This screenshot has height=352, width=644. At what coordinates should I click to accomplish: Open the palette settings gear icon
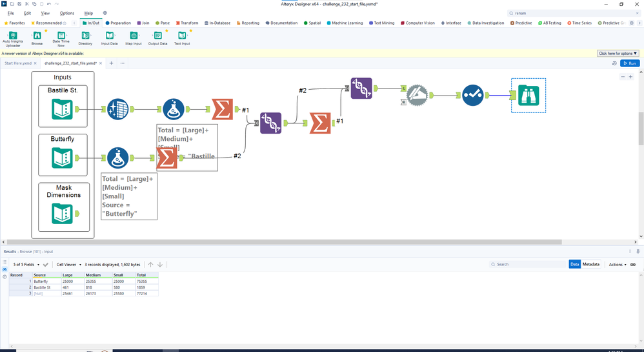[632, 23]
